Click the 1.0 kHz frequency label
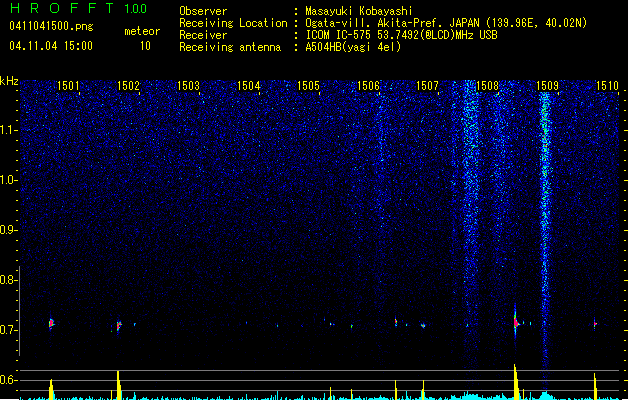 tap(8, 180)
